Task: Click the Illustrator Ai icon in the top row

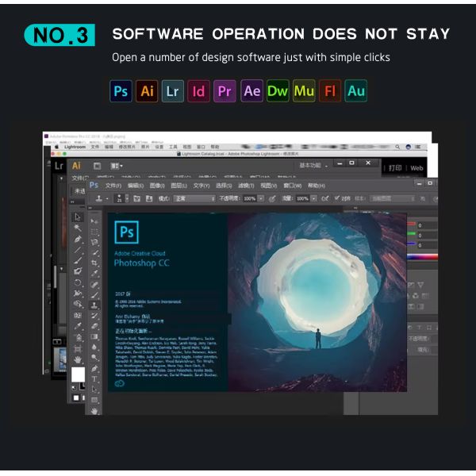Action: pos(147,91)
